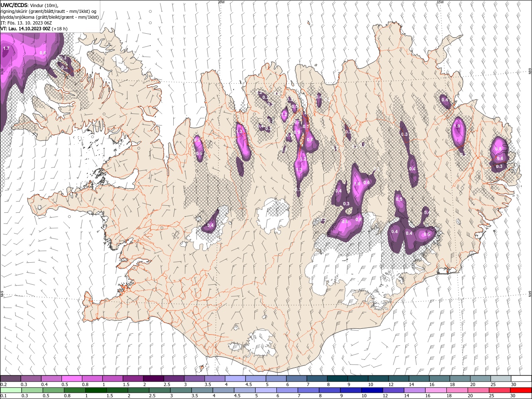532x399 pixels.
Task: Click the upper legend swatch starting at 0.2
Action: point(11,379)
